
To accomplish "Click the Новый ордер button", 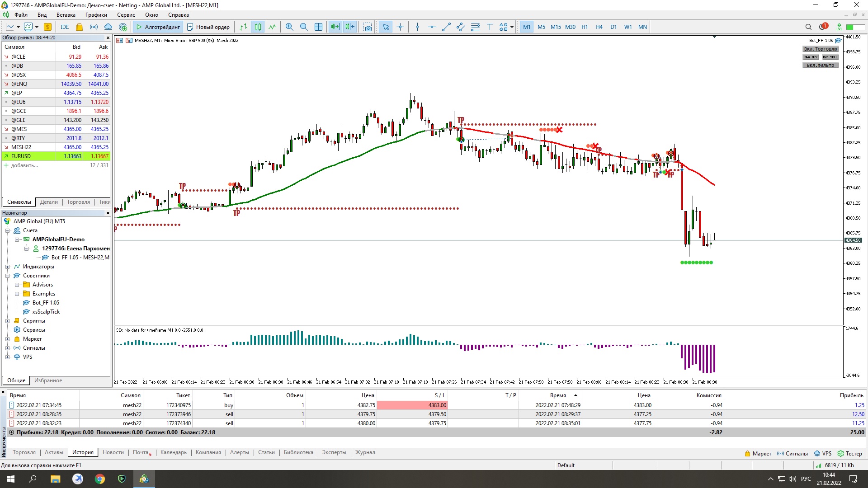I will tap(208, 27).
